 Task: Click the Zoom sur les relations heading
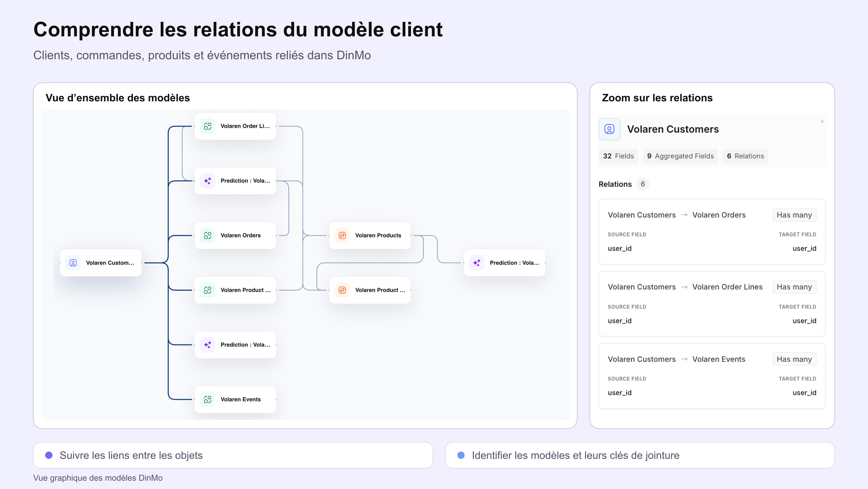click(x=657, y=98)
